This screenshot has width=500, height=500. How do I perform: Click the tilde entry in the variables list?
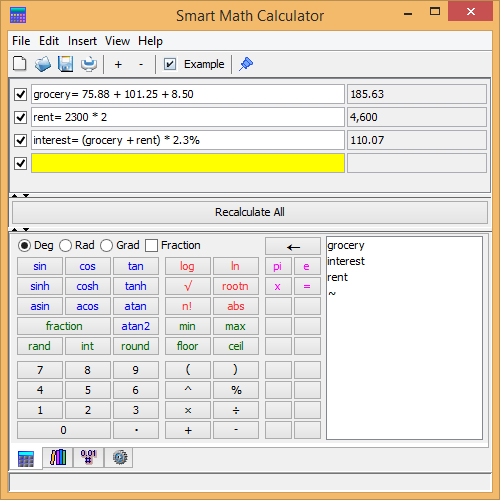click(332, 293)
